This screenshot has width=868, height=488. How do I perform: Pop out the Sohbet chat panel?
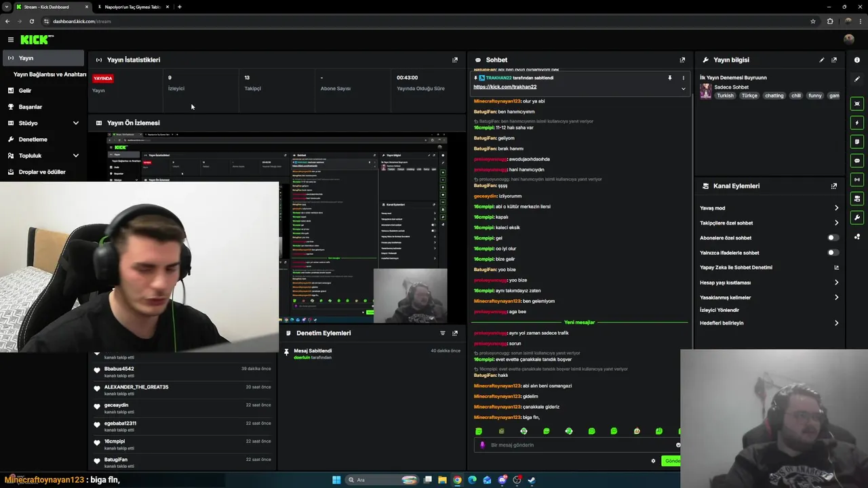click(682, 60)
